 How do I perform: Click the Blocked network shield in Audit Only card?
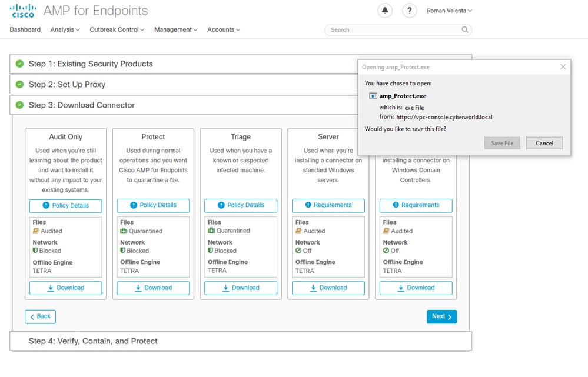click(35, 251)
